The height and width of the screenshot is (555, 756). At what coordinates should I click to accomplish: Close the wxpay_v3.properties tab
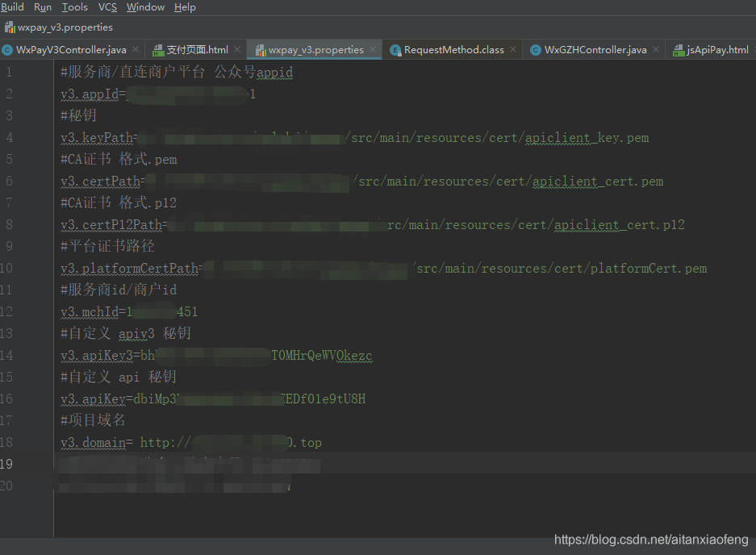(x=374, y=50)
